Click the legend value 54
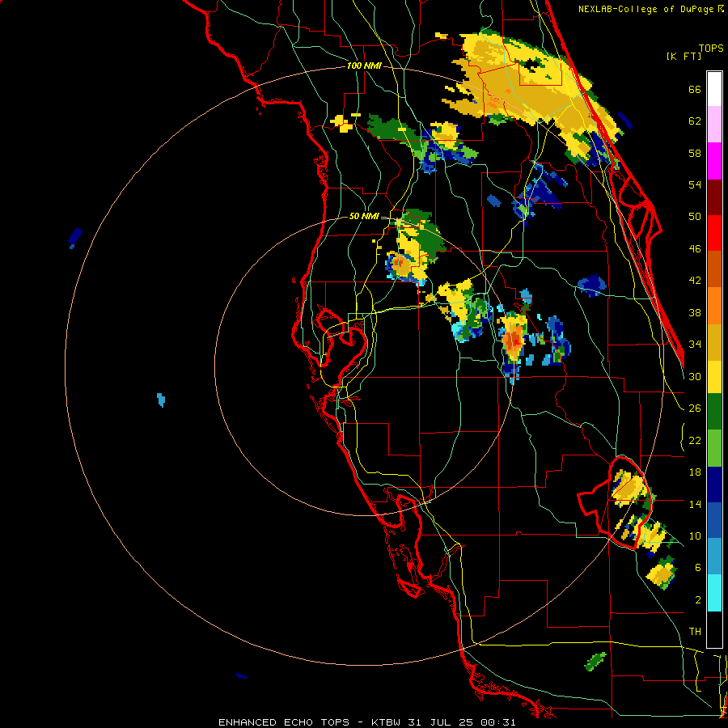Screen dimensions: 728x728 tap(695, 184)
